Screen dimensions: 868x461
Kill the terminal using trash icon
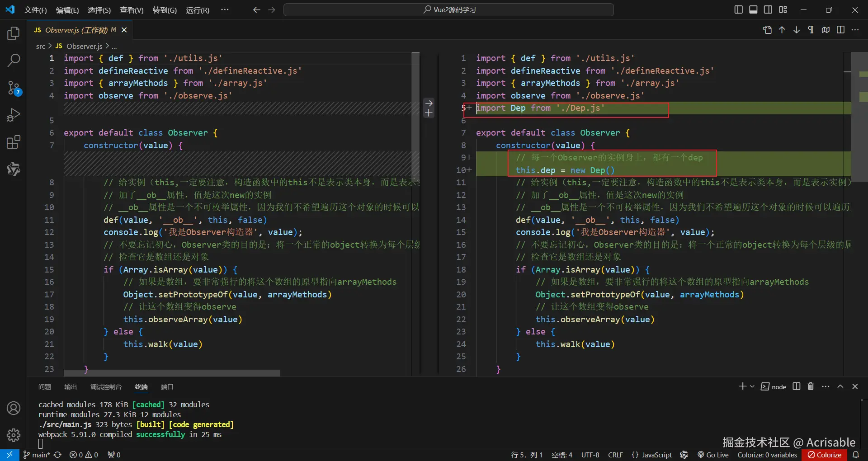pyautogui.click(x=811, y=386)
